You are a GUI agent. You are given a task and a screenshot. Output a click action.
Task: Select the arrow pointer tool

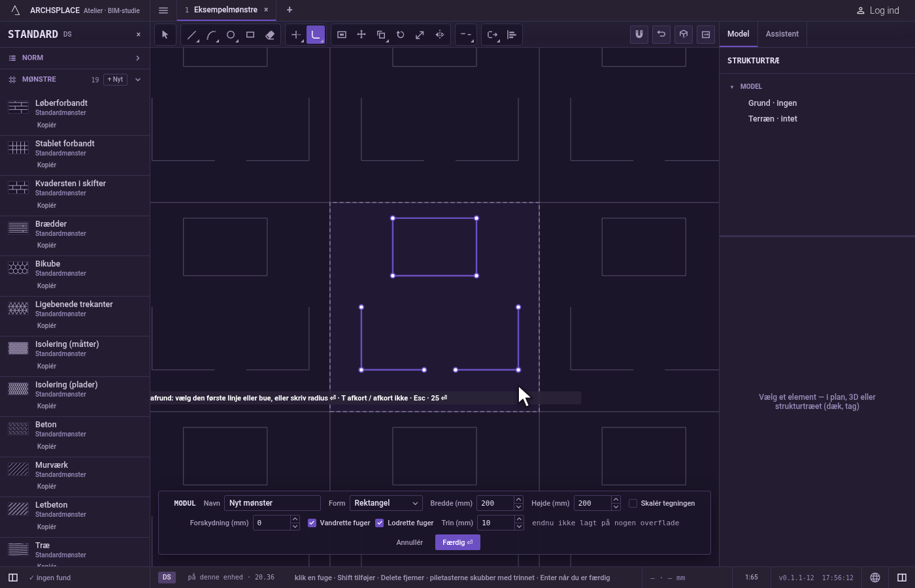165,35
